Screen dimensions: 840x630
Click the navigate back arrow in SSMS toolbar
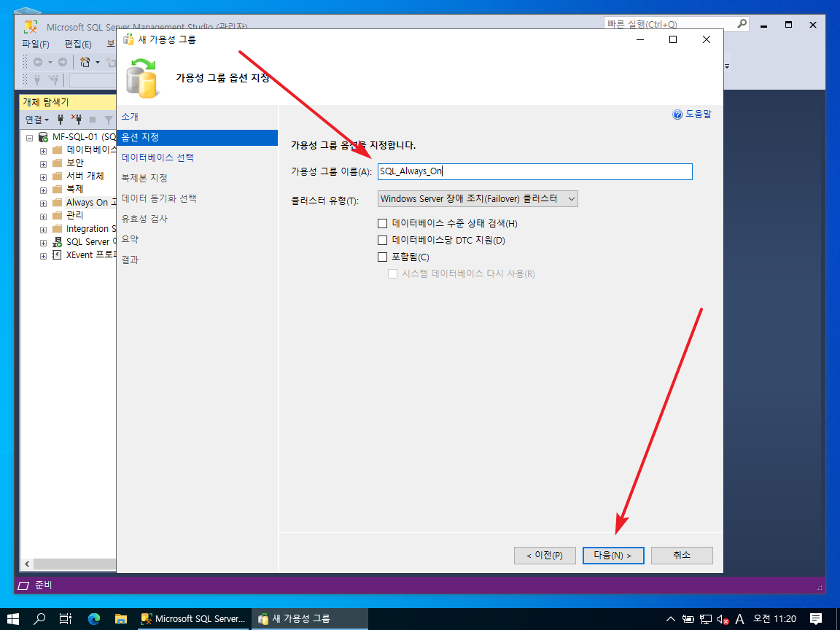click(38, 62)
